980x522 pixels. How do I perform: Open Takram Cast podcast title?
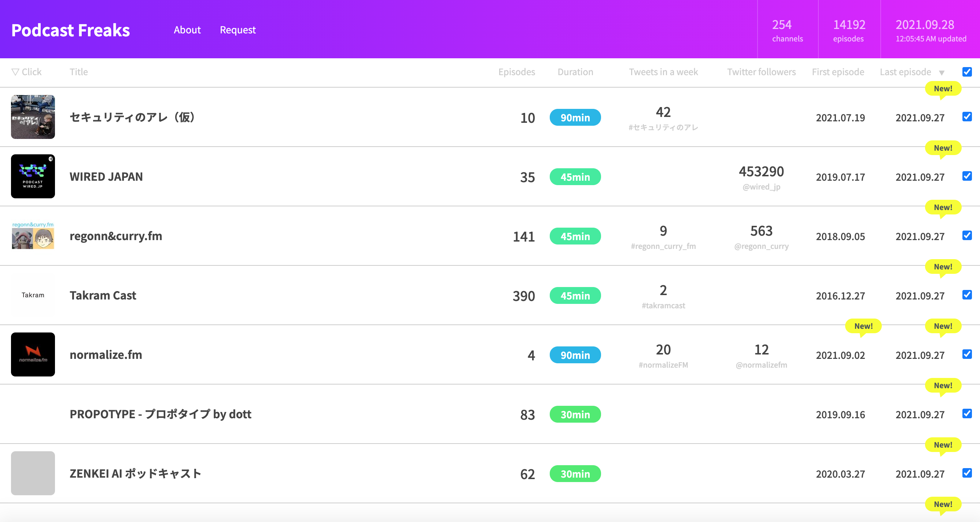pyautogui.click(x=103, y=295)
